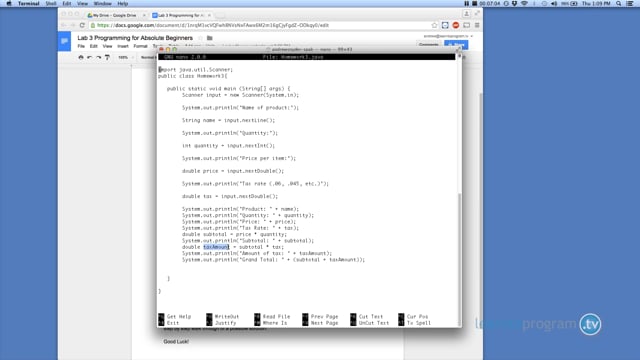The image size is (640, 360).
Task: Click the 'import java.util.Scanner;' line
Action: [x=196, y=70]
